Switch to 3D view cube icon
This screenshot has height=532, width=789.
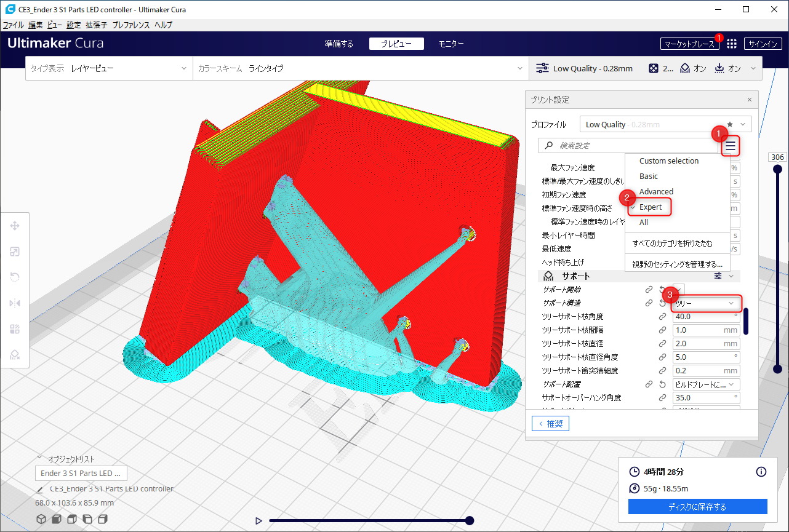(41, 519)
